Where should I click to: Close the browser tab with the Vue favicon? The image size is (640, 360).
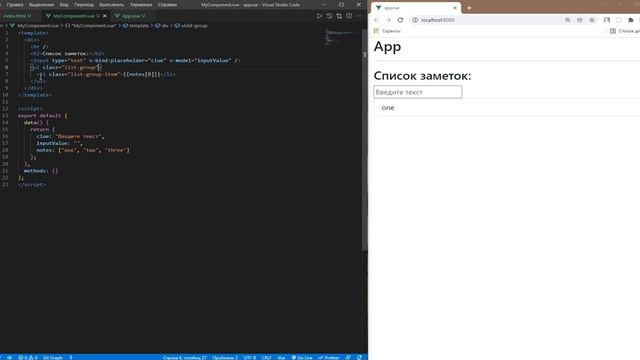(455, 8)
